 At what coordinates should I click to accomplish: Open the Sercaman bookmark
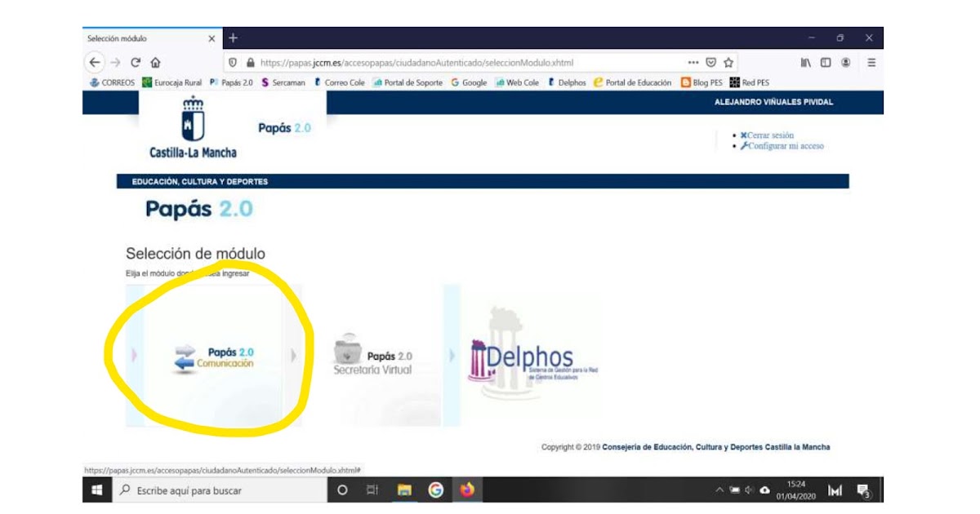[283, 82]
